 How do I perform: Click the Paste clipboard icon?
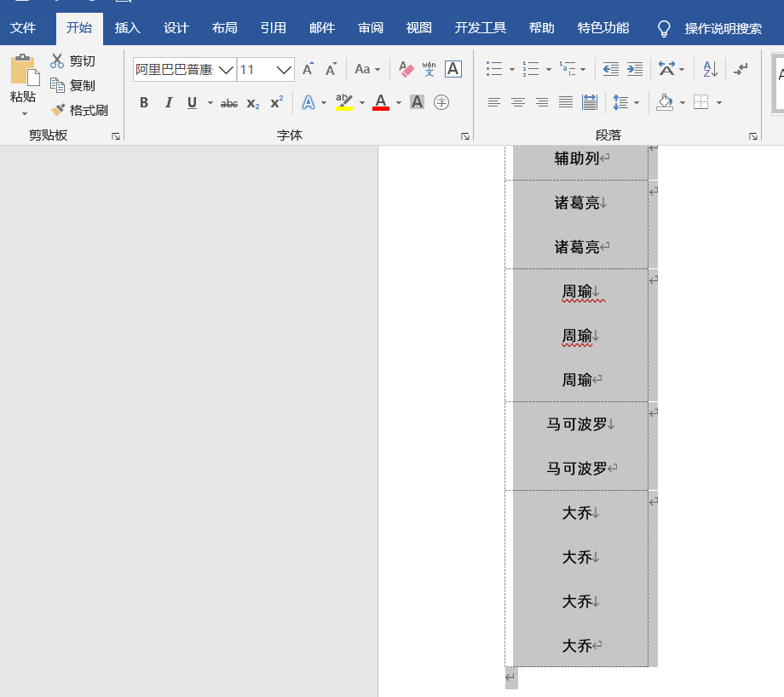pyautogui.click(x=24, y=70)
